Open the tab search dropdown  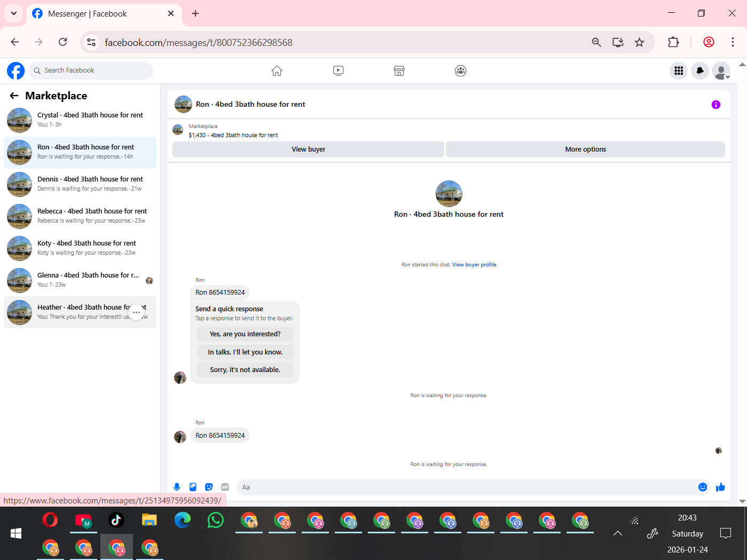14,13
